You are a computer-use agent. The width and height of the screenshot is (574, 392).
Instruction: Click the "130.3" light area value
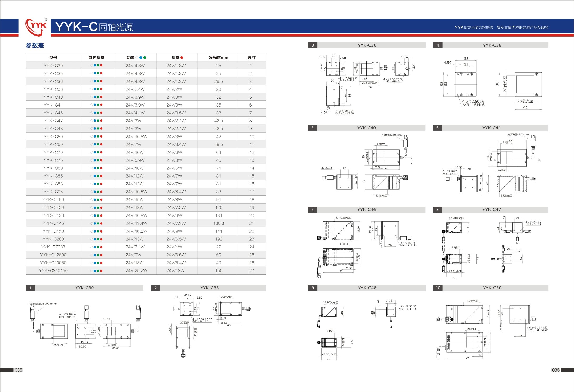(x=218, y=223)
